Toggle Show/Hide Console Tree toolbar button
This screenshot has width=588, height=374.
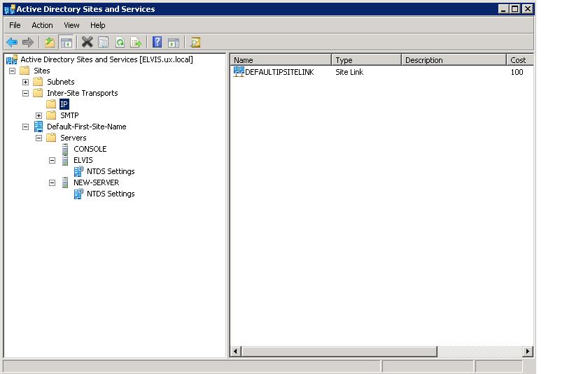tap(66, 43)
